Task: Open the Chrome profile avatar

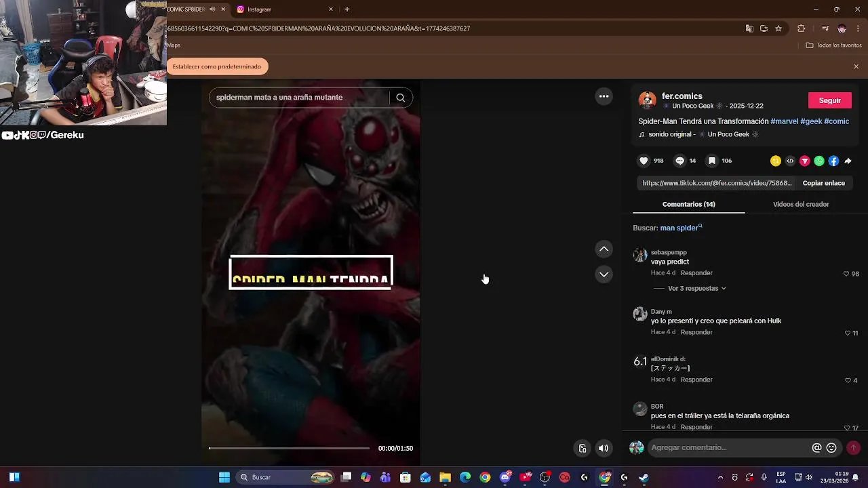Action: (x=842, y=28)
